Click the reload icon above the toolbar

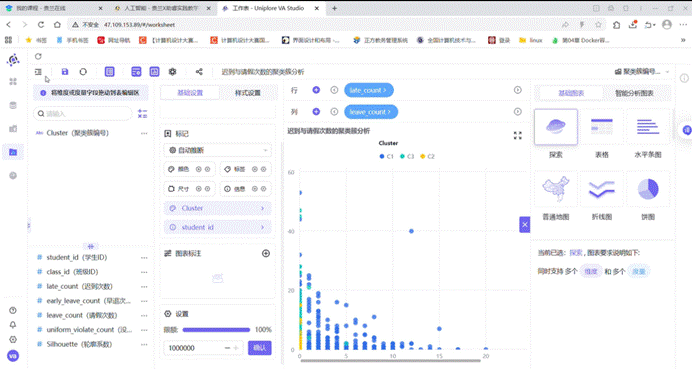pos(38,56)
